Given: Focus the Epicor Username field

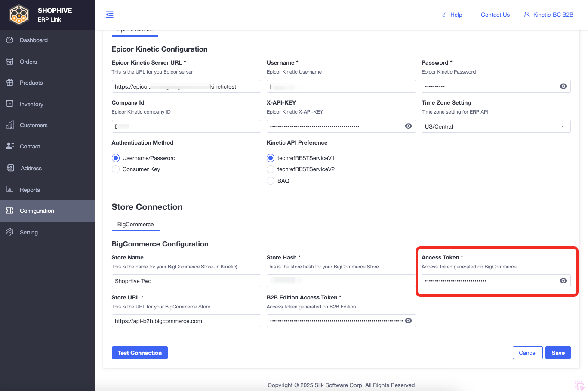Looking at the screenshot, I should 341,86.
